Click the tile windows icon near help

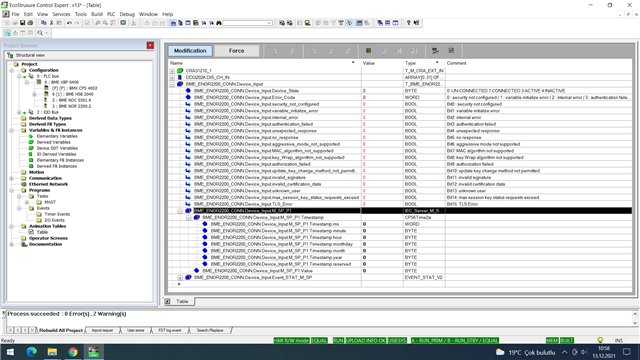tap(396, 23)
